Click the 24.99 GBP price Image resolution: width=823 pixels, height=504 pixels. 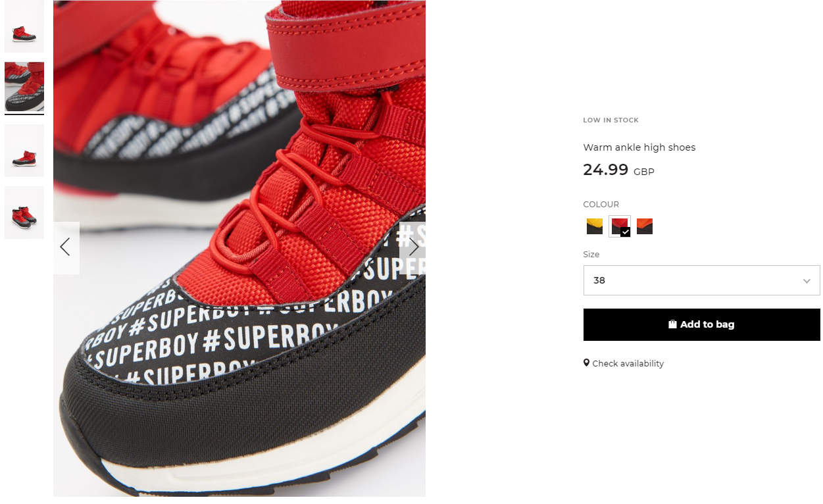618,170
